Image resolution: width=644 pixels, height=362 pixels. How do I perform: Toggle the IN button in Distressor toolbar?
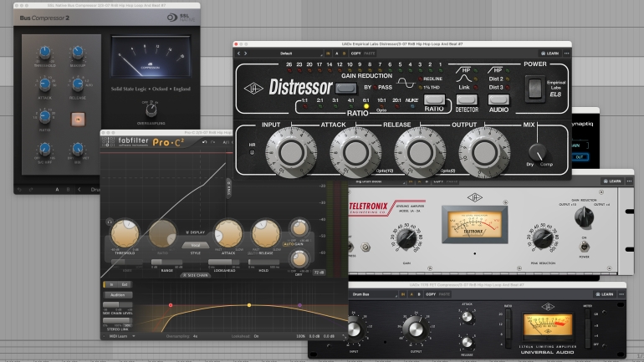click(x=328, y=54)
